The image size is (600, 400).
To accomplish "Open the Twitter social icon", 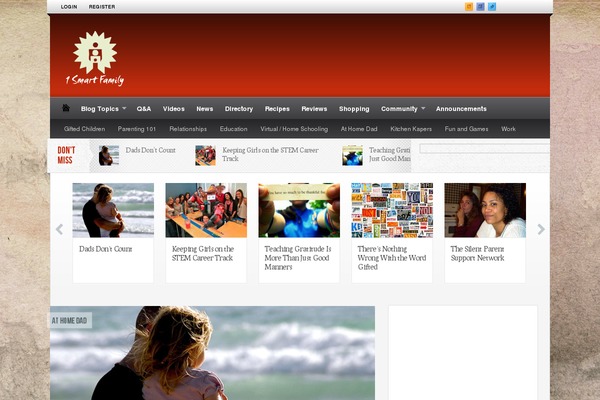I will (492, 7).
